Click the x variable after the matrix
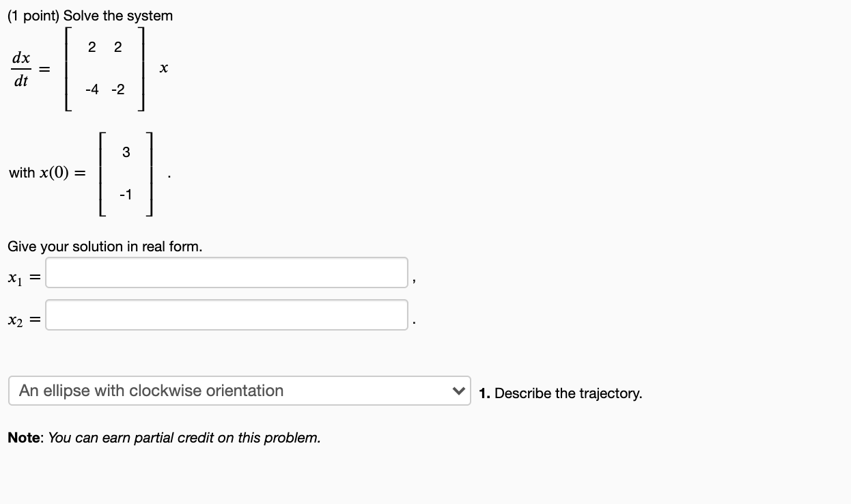 coord(163,68)
